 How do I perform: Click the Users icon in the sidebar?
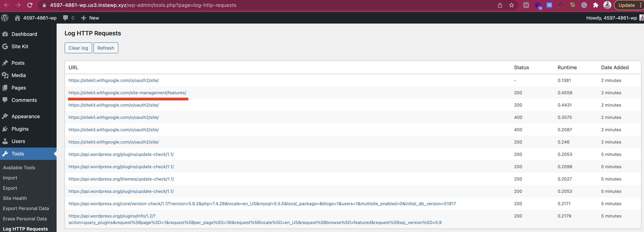click(5, 141)
